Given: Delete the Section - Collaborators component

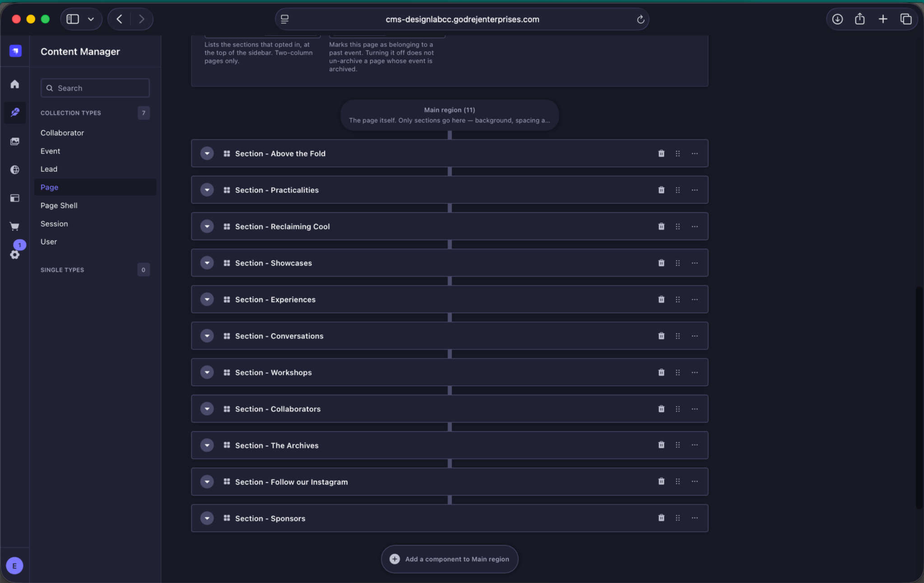Looking at the screenshot, I should 661,409.
